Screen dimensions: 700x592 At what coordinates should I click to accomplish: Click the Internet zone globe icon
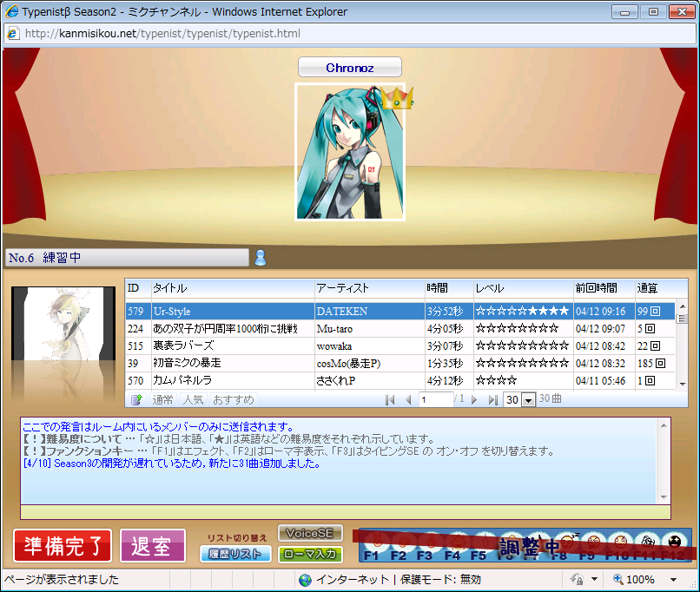pyautogui.click(x=306, y=580)
